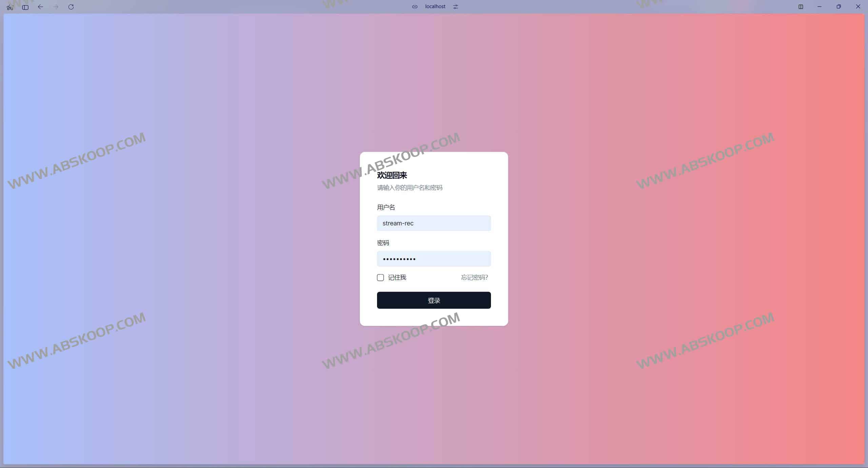Image resolution: width=868 pixels, height=468 pixels.
Task: Click the address bar lock/eye icon
Action: click(x=414, y=6)
